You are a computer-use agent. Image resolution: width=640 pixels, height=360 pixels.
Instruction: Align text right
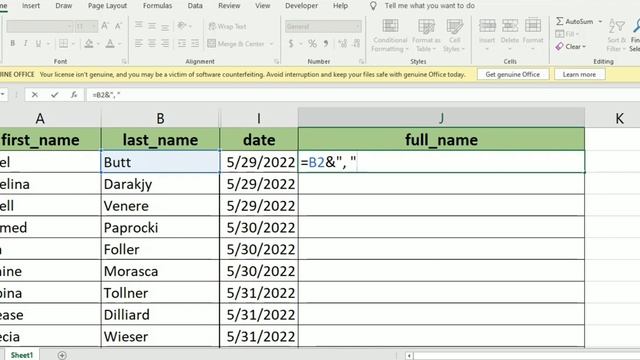165,43
